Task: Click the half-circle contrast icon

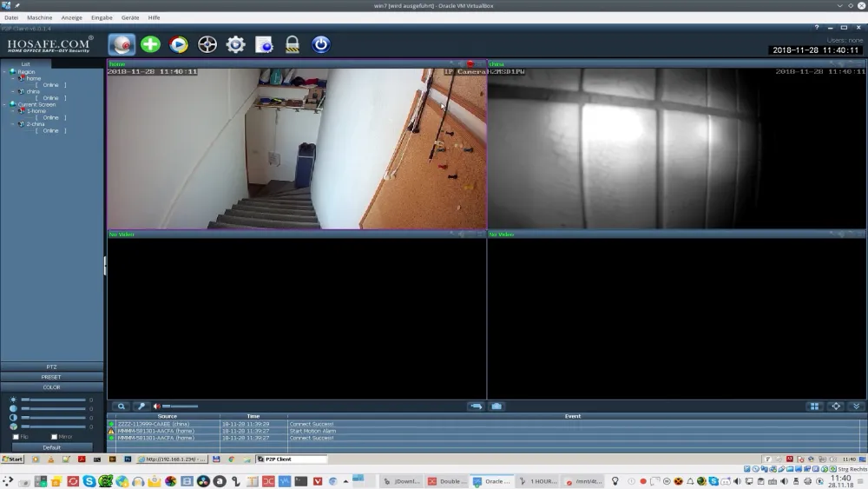Action: (x=13, y=418)
